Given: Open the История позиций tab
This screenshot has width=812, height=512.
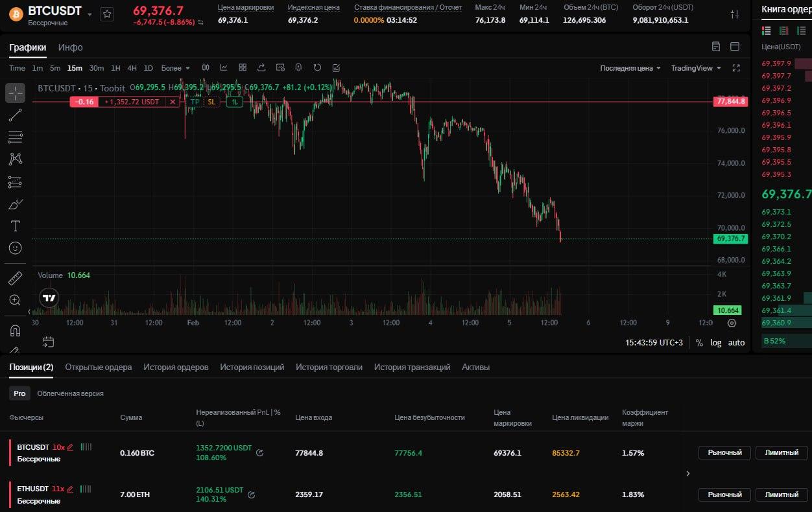Looking at the screenshot, I should (252, 367).
